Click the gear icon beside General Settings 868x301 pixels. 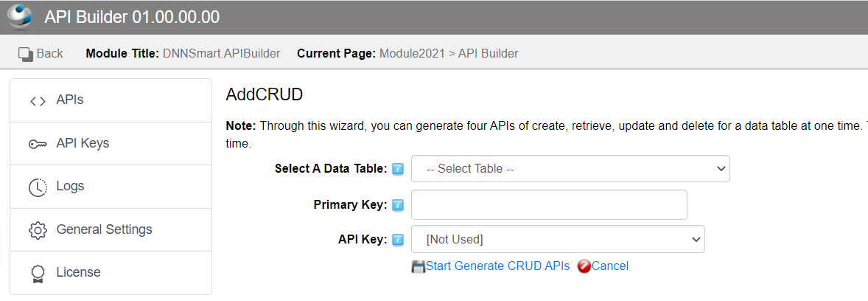[x=38, y=230]
